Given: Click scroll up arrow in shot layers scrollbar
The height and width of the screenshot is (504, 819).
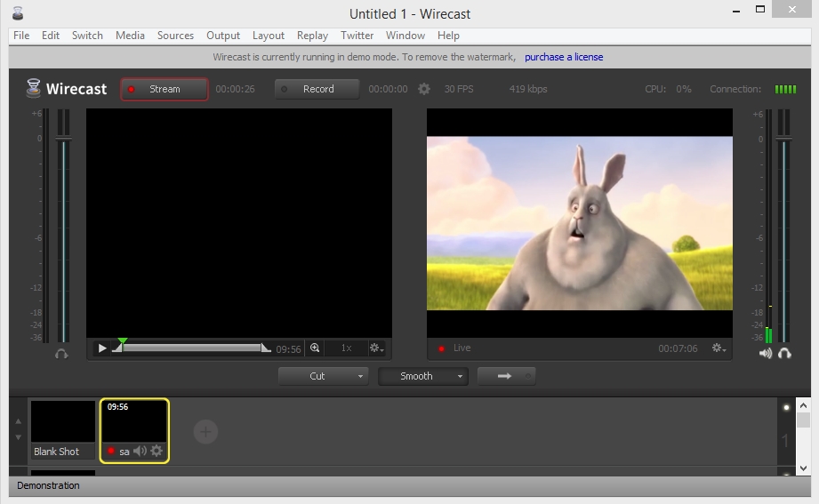Looking at the screenshot, I should click(803, 406).
